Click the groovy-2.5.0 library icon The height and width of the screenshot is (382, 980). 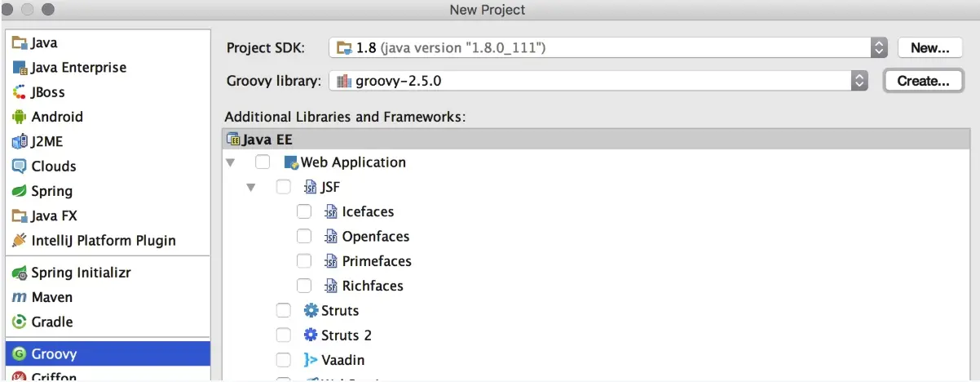coord(344,81)
